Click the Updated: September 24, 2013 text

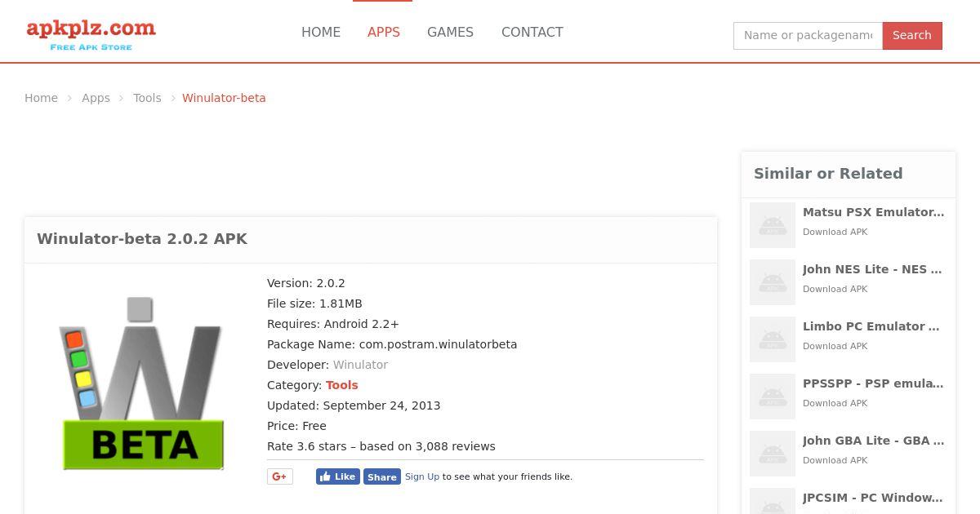(354, 405)
